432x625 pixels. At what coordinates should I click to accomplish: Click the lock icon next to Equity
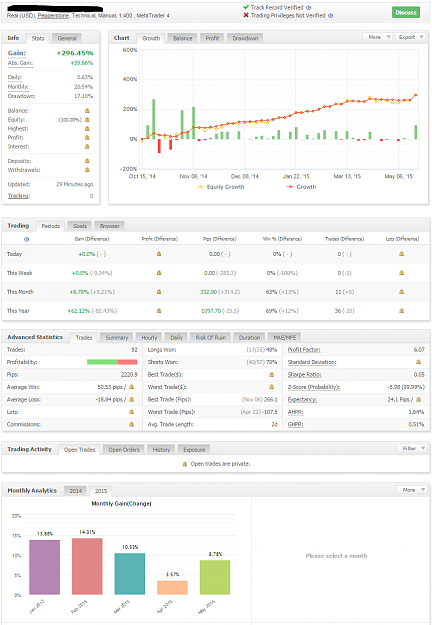87,120
